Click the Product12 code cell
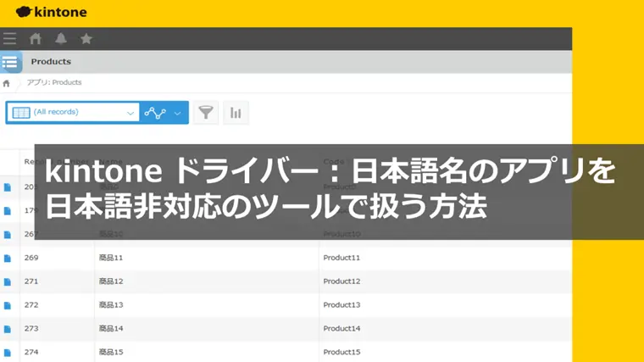Screen dimensions: 644x362 tap(341, 281)
